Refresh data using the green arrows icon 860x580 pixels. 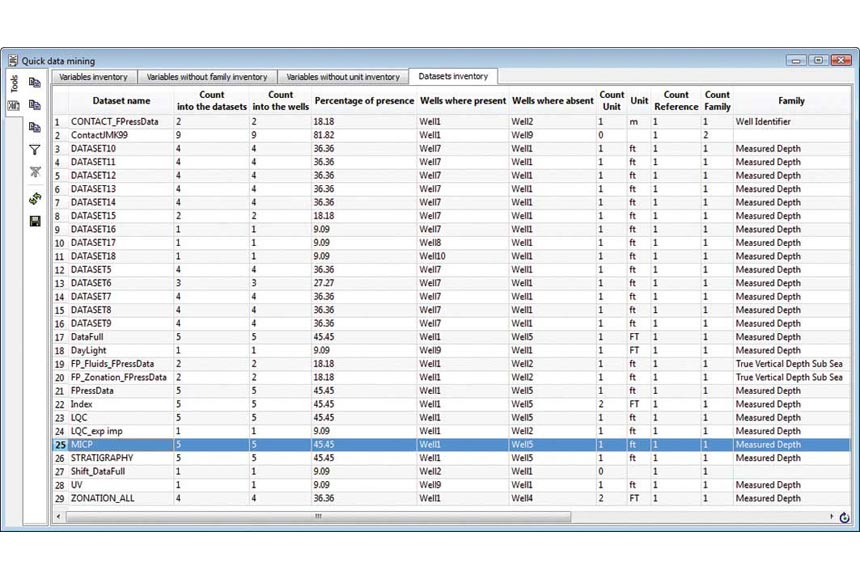pos(35,199)
